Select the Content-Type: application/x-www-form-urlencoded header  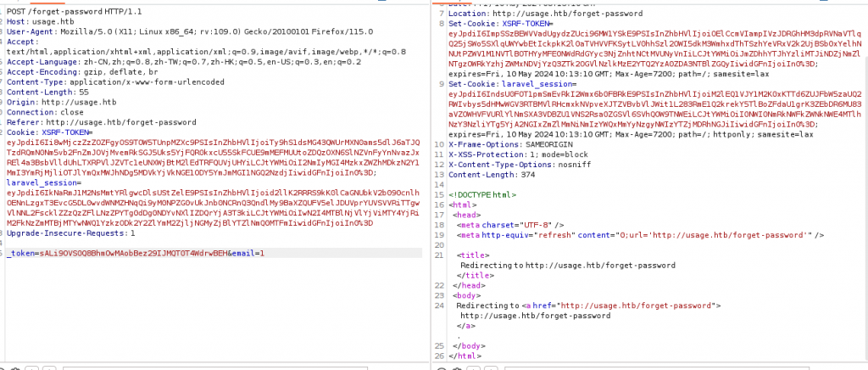(x=115, y=82)
